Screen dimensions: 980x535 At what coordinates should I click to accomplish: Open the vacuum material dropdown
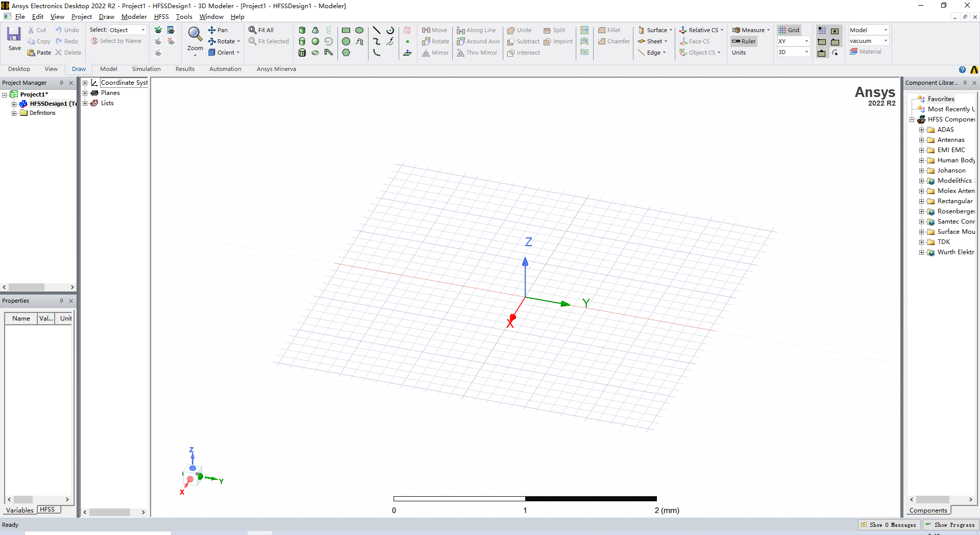869,41
